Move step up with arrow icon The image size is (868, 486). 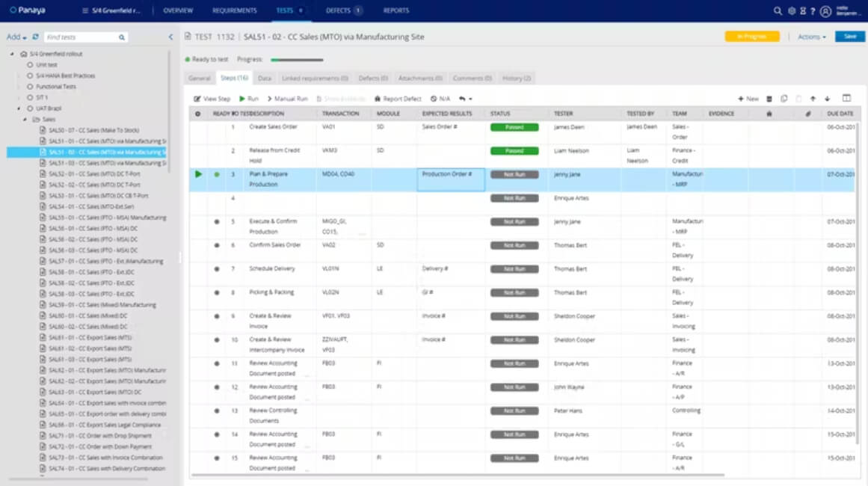813,99
